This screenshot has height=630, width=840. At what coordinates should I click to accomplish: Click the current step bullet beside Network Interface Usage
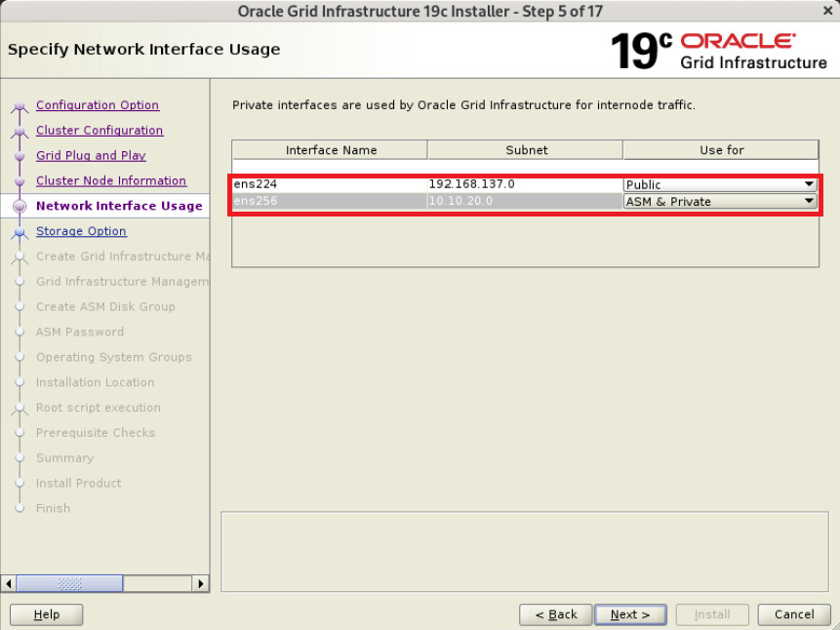tap(20, 206)
